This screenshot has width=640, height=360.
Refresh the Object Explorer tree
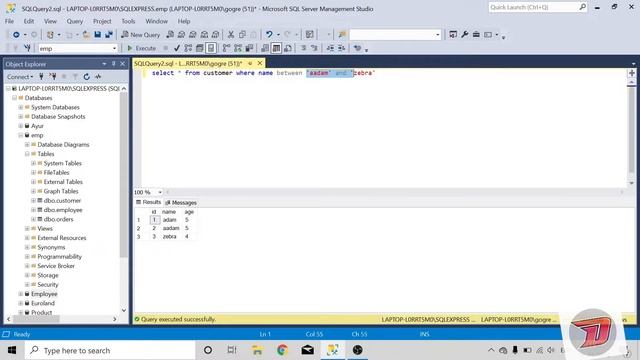pyautogui.click(x=87, y=77)
